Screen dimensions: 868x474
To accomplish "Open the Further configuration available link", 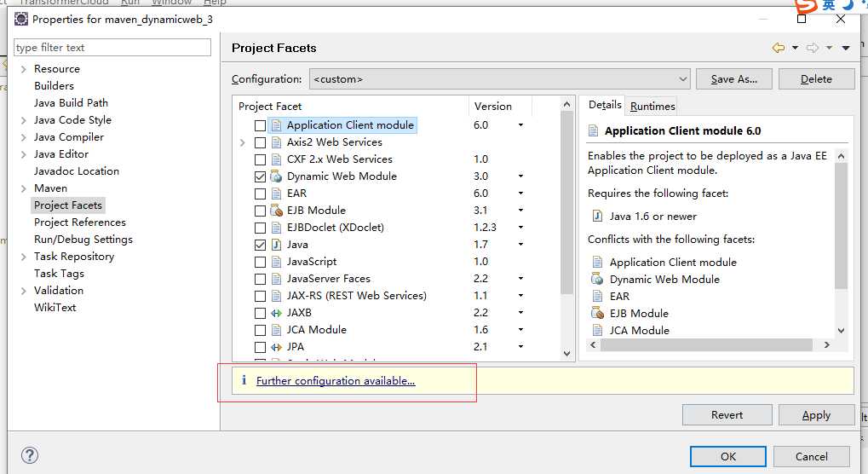I will pyautogui.click(x=336, y=380).
